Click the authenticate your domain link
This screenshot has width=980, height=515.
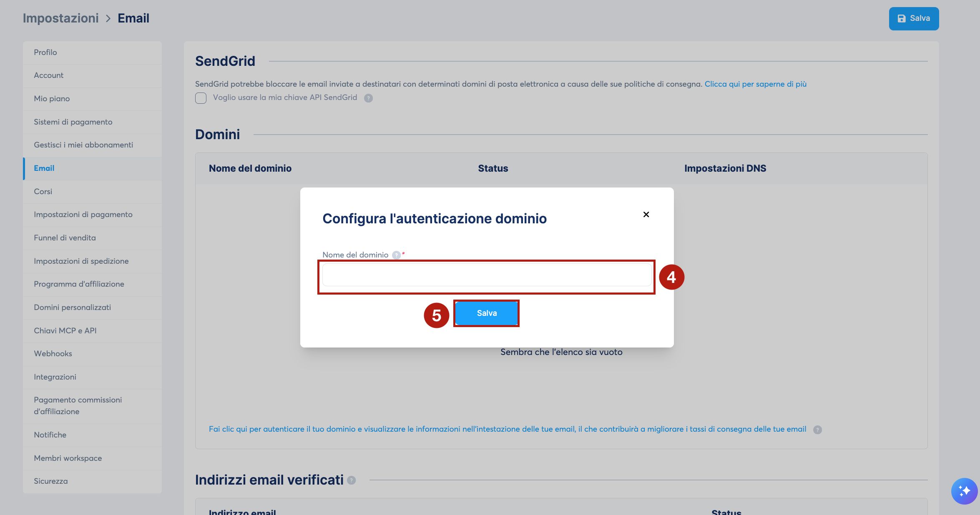508,429
